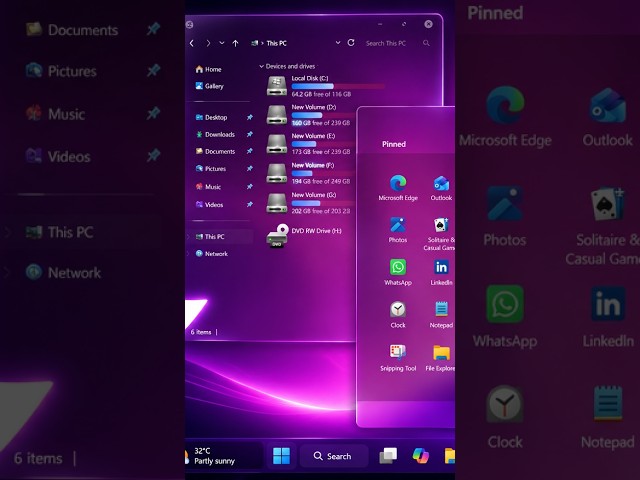640x480 pixels.
Task: Click the '194 GB free of 249 GB' text
Action: click(321, 181)
